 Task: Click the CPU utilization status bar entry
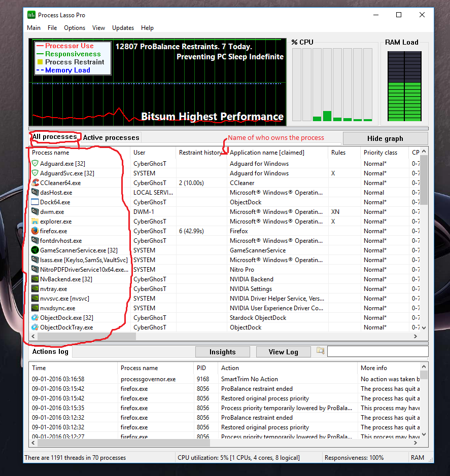[238, 457]
